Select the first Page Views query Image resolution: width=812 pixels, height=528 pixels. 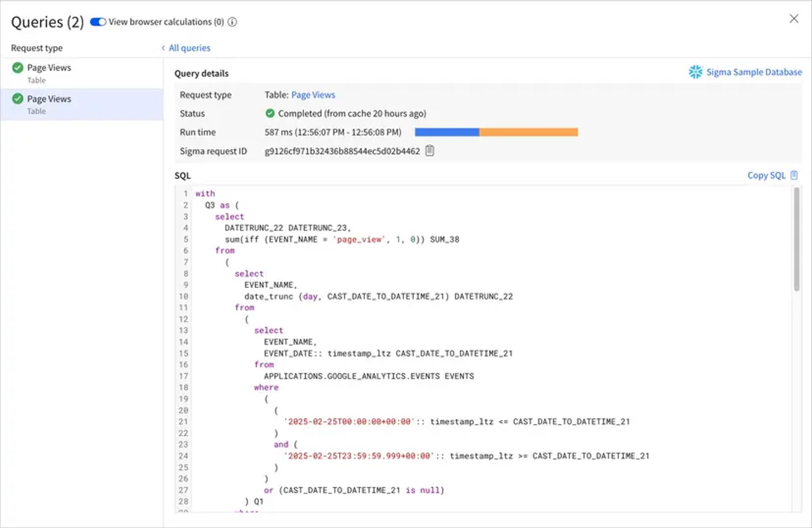coord(82,73)
